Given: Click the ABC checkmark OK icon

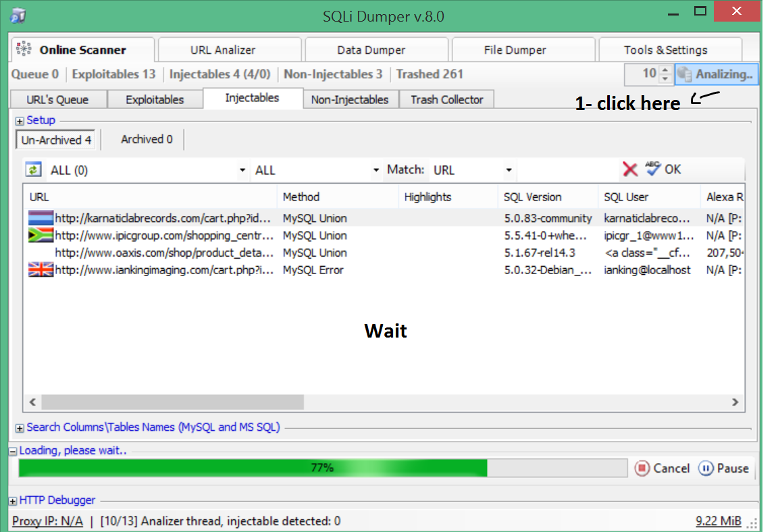Looking at the screenshot, I should tap(653, 169).
